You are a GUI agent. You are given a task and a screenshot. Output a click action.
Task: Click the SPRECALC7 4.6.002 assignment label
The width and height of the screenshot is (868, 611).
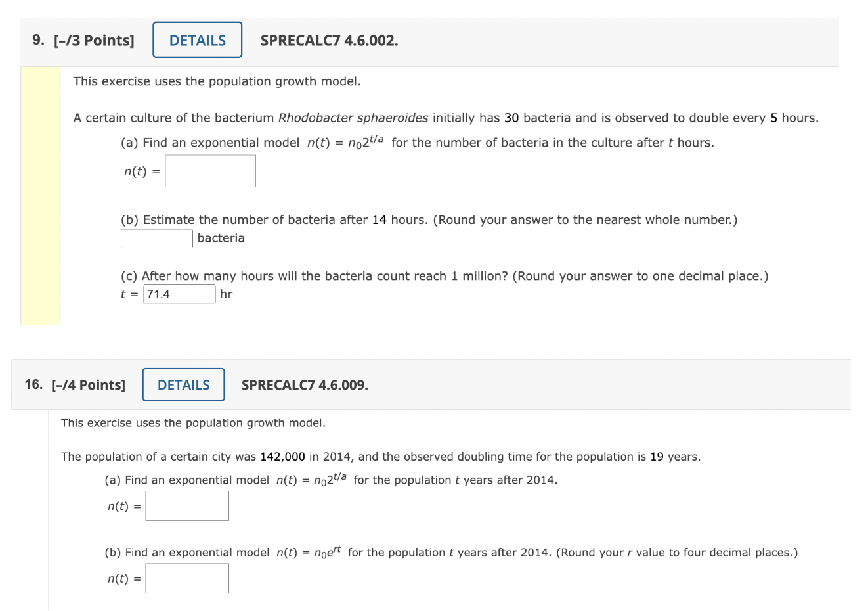(x=329, y=40)
